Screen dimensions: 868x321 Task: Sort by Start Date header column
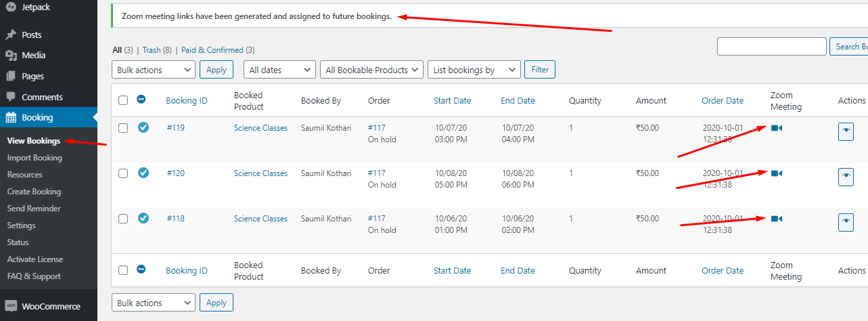coord(453,101)
